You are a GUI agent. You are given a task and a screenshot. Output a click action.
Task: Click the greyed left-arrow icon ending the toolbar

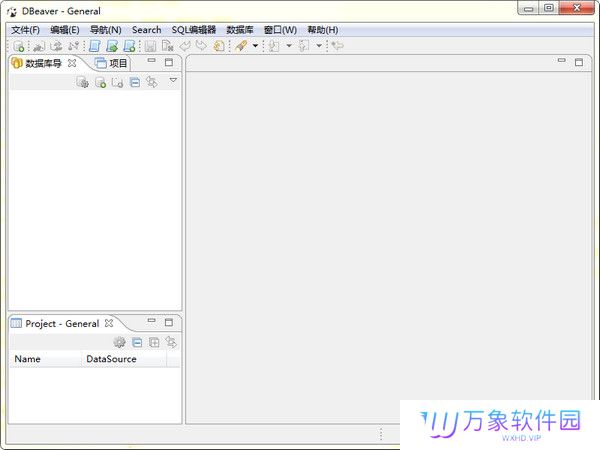pos(338,46)
